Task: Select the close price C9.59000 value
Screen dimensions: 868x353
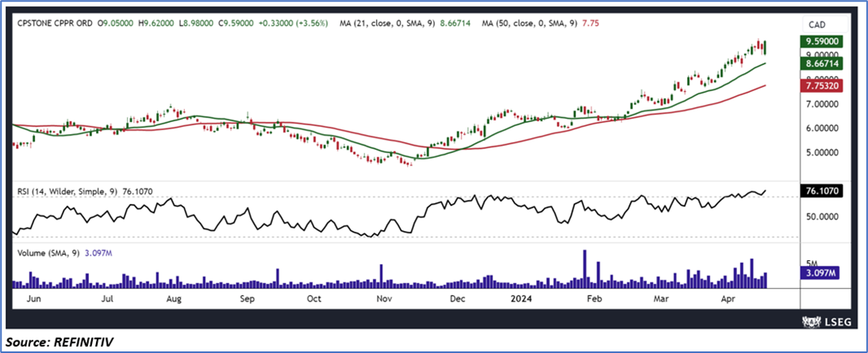Action: [x=237, y=24]
